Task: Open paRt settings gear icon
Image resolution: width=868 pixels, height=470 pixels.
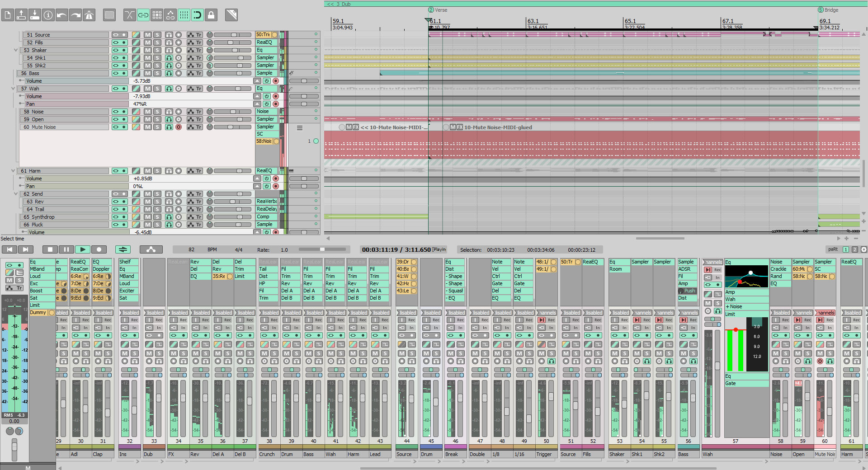Action: (x=863, y=249)
